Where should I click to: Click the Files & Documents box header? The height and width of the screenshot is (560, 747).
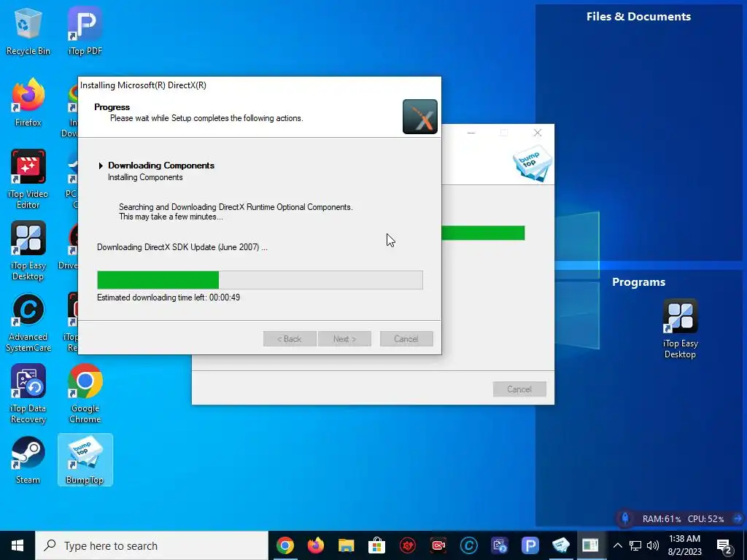pyautogui.click(x=638, y=17)
